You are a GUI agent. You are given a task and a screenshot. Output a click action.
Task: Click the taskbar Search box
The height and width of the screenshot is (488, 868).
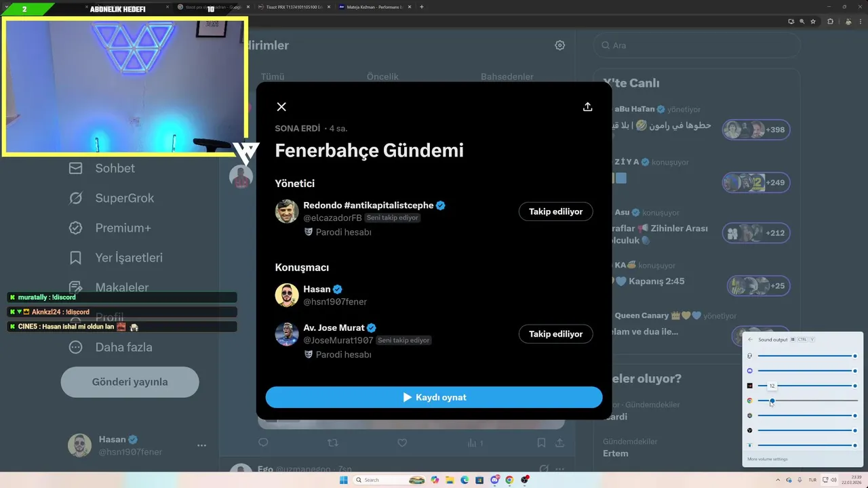tap(391, 480)
